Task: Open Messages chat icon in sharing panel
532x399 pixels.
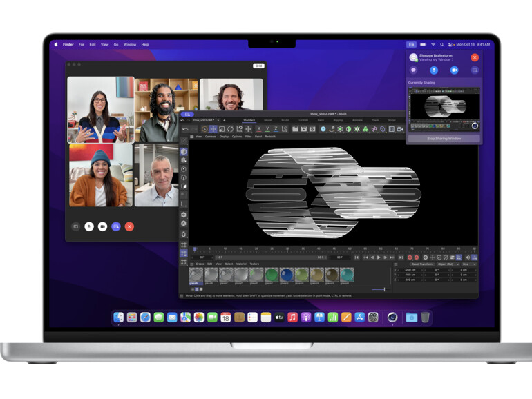Action: (413, 70)
